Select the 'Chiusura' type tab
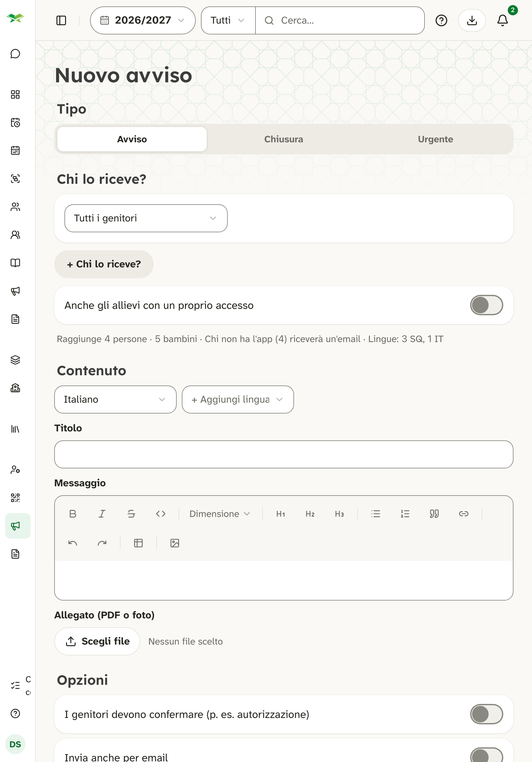Image resolution: width=532 pixels, height=762 pixels. (x=284, y=139)
